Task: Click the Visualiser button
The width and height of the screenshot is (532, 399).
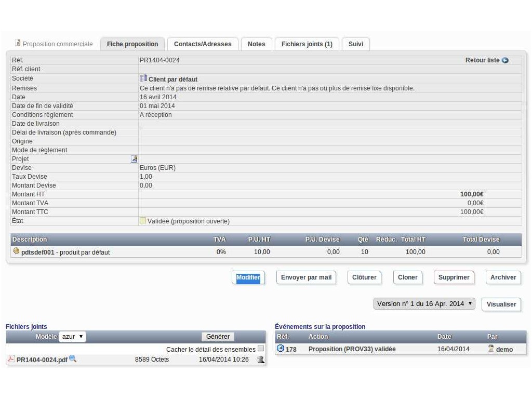Action: [501, 304]
